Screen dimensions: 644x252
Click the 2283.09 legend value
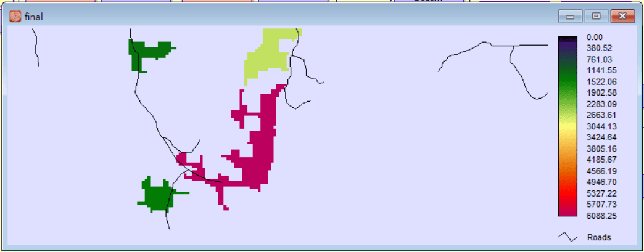click(601, 104)
